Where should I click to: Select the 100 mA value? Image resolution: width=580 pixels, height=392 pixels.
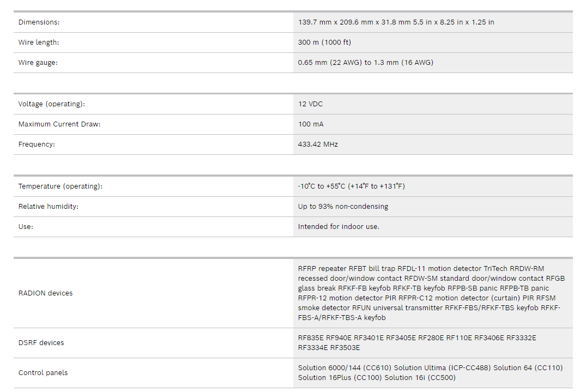coord(311,124)
